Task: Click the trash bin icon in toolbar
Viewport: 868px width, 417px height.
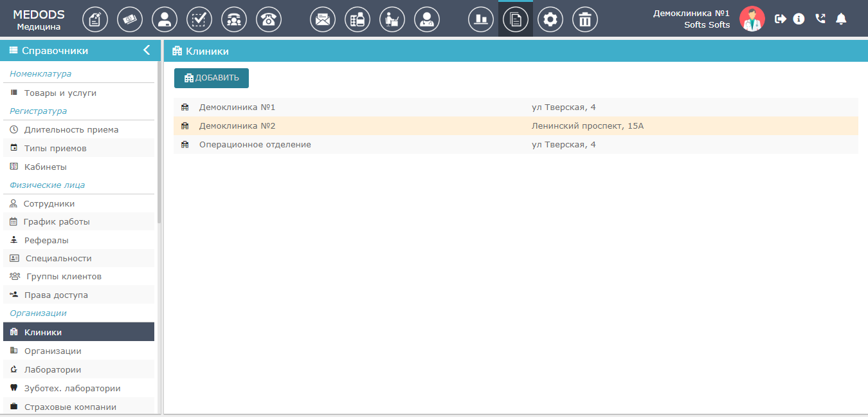Action: (585, 19)
